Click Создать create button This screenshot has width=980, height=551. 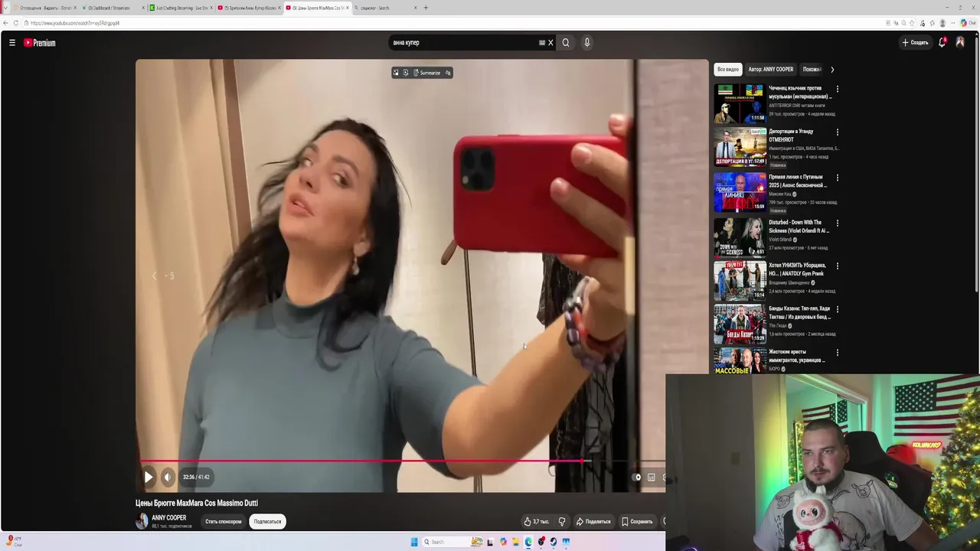(x=915, y=43)
